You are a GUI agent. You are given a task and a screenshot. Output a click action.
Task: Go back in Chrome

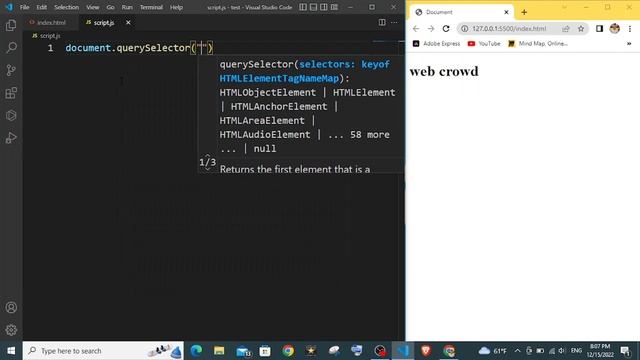point(416,29)
